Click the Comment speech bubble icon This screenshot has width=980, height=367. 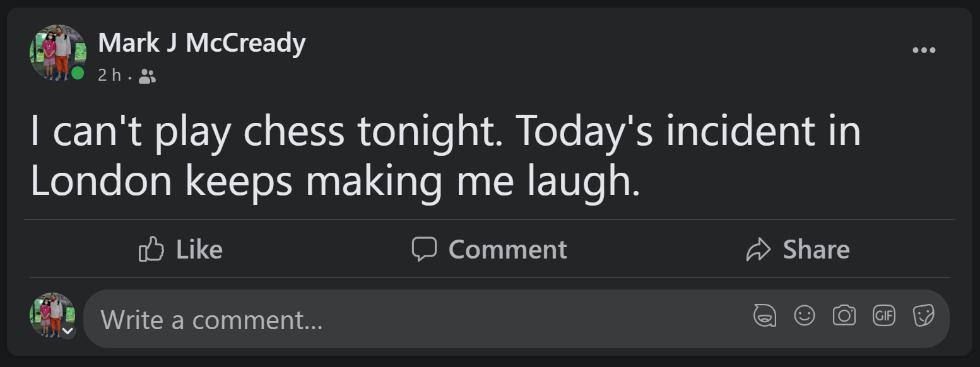[x=424, y=249]
